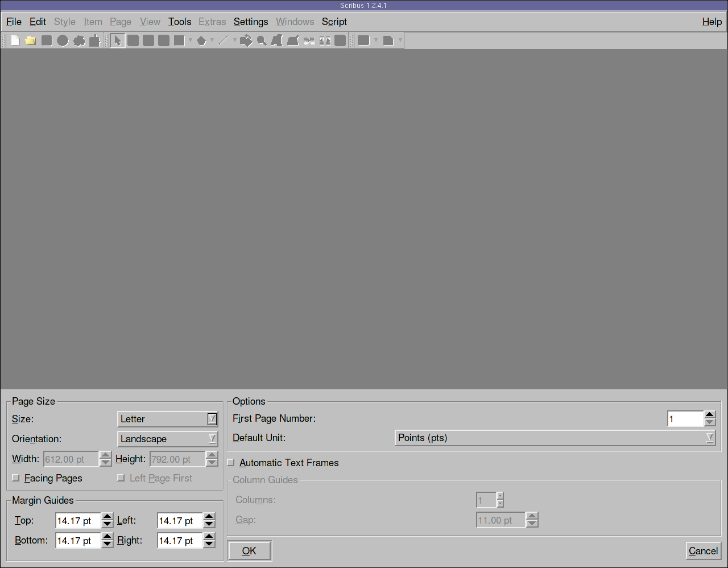Viewport: 728px width, 568px height.
Task: Open the Orientation dropdown
Action: 167,439
